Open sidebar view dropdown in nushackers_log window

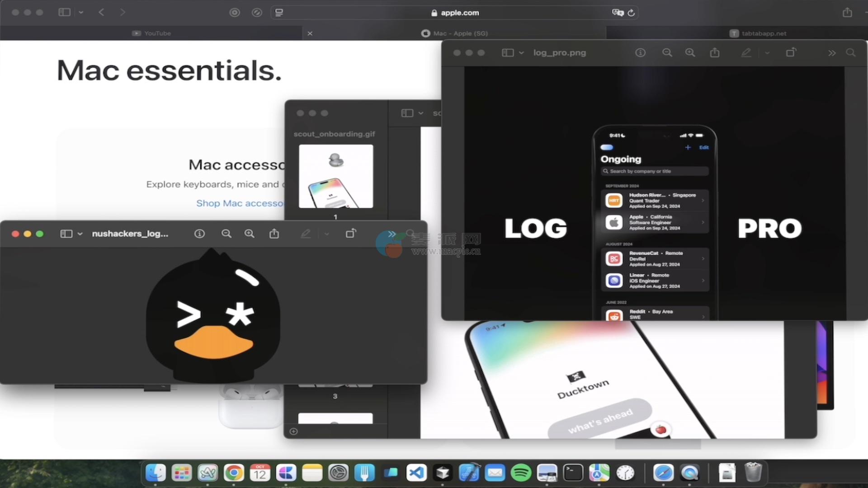tap(80, 234)
